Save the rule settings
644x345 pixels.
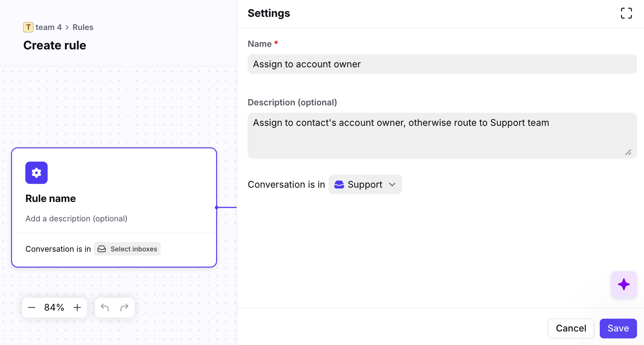[x=618, y=328]
